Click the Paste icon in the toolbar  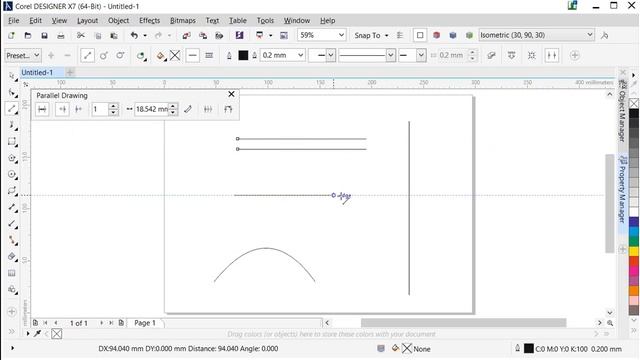coord(114,36)
